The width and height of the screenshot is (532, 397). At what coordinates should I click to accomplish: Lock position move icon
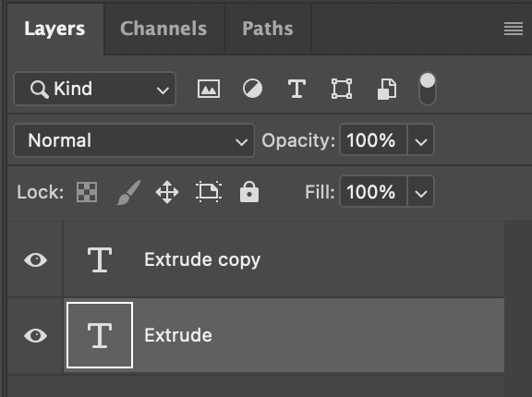pyautogui.click(x=167, y=192)
